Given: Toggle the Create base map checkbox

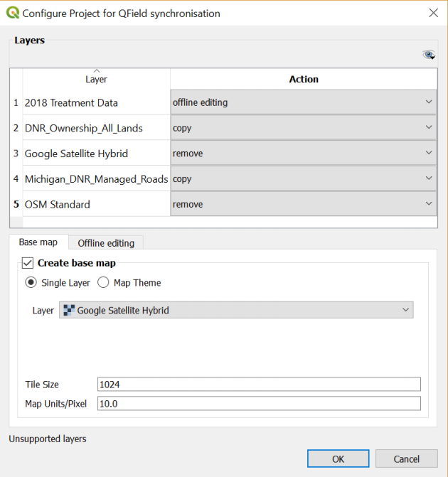Looking at the screenshot, I should pyautogui.click(x=28, y=263).
